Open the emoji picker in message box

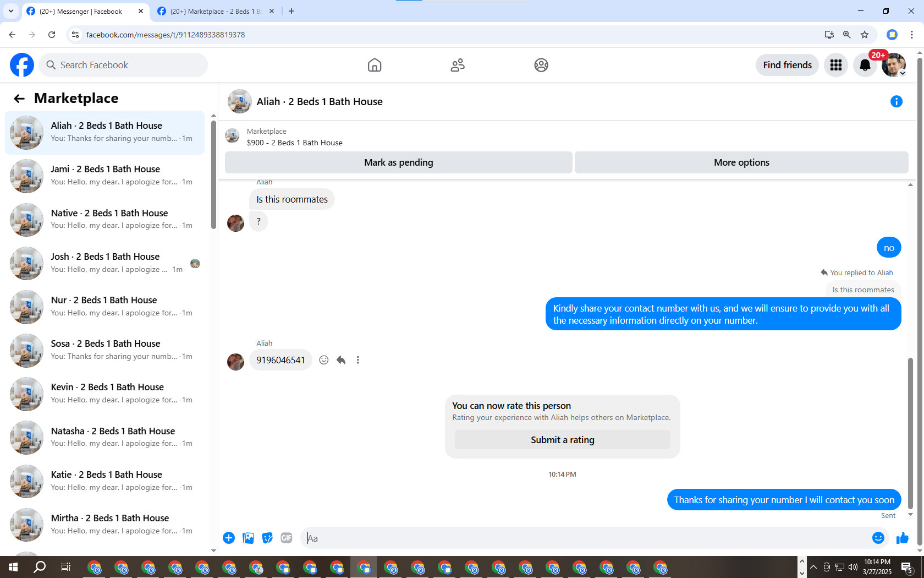[878, 538]
